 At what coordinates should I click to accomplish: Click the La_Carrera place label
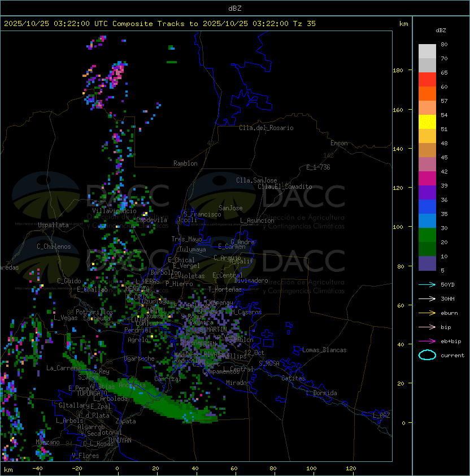click(x=63, y=368)
